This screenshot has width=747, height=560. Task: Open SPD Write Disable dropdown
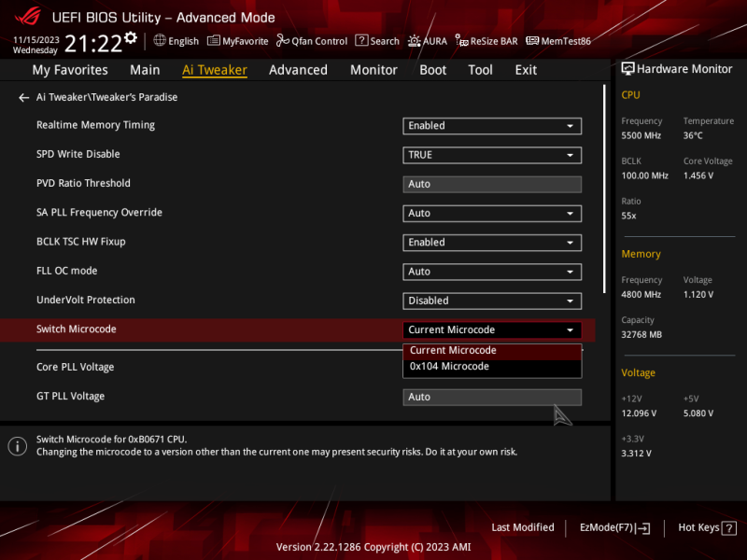[x=492, y=155]
